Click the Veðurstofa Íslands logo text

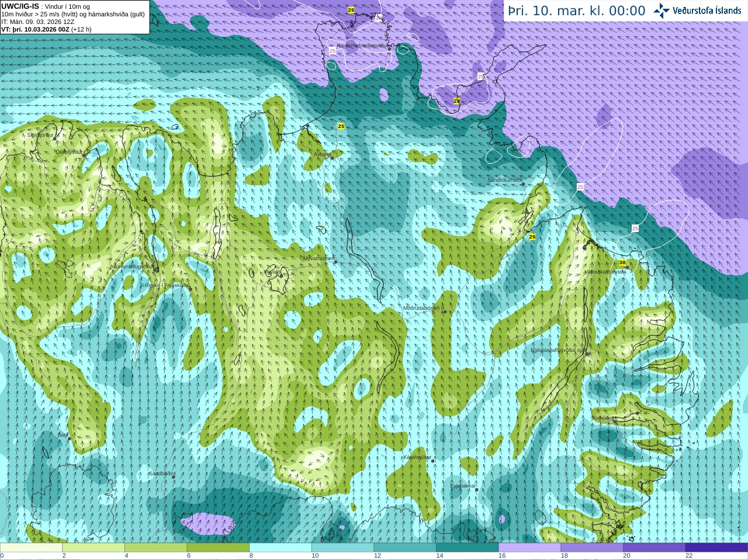(x=707, y=11)
